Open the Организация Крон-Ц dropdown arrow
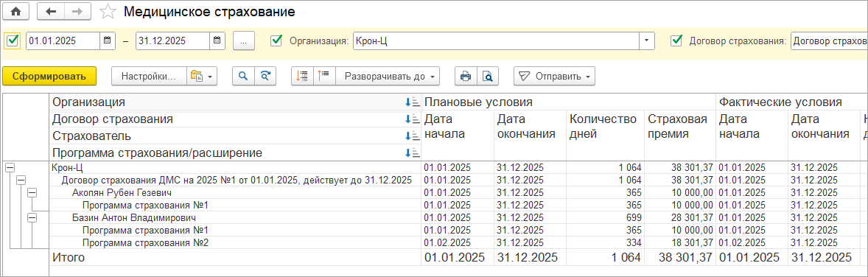The width and height of the screenshot is (868, 277). pyautogui.click(x=647, y=41)
